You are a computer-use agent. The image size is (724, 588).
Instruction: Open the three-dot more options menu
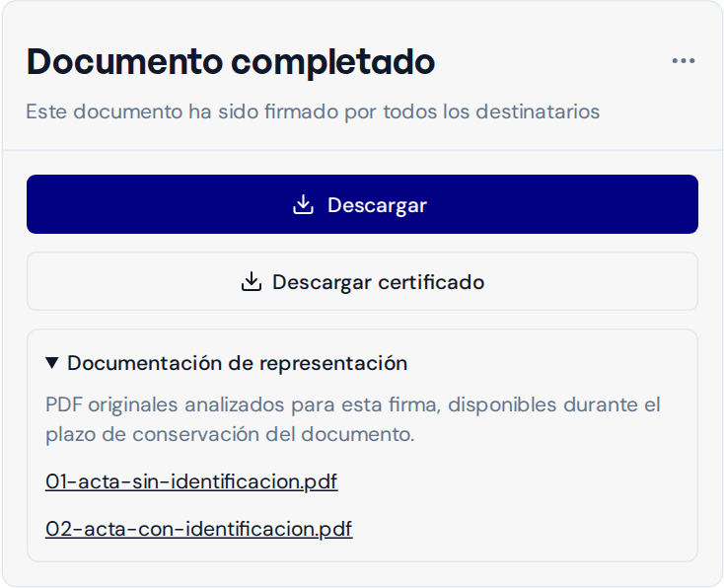click(683, 61)
